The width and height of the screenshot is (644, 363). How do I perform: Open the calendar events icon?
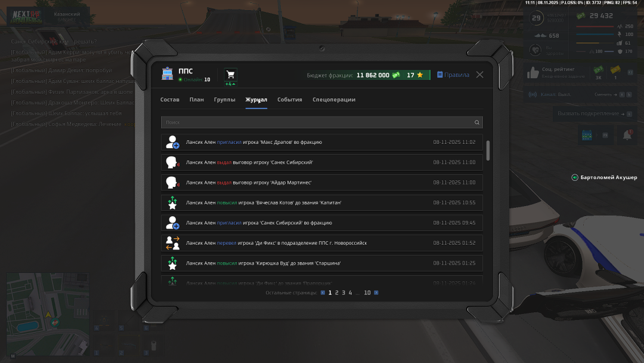pos(586,135)
